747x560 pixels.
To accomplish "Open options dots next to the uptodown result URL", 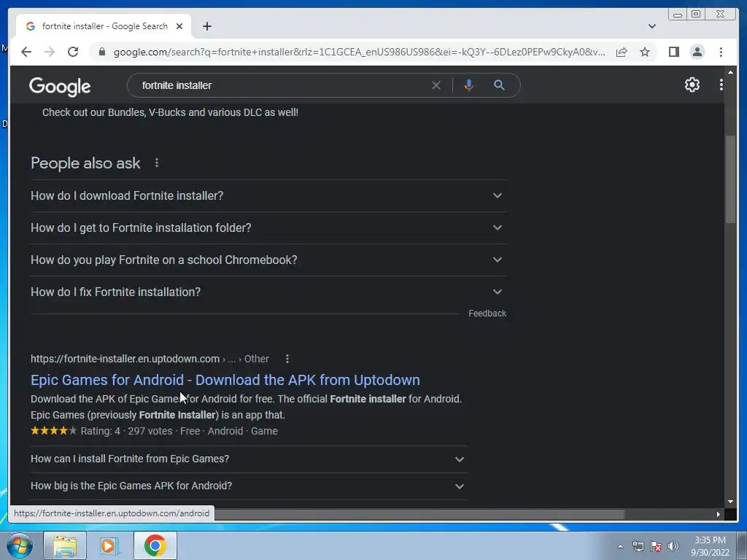I will click(287, 359).
